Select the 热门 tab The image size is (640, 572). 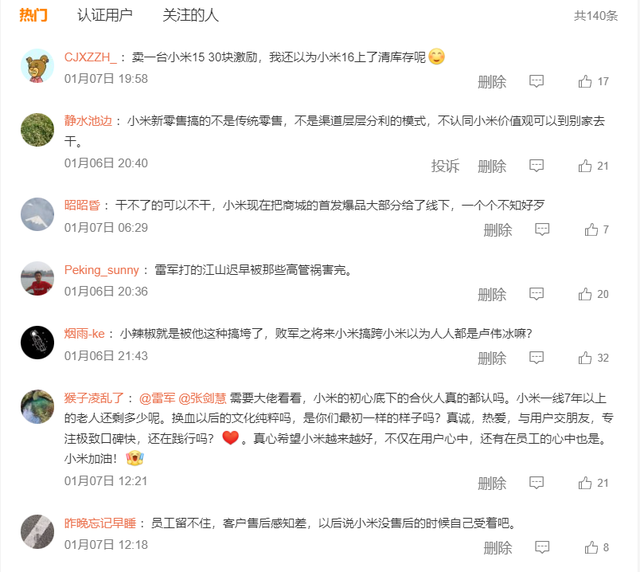(x=33, y=16)
